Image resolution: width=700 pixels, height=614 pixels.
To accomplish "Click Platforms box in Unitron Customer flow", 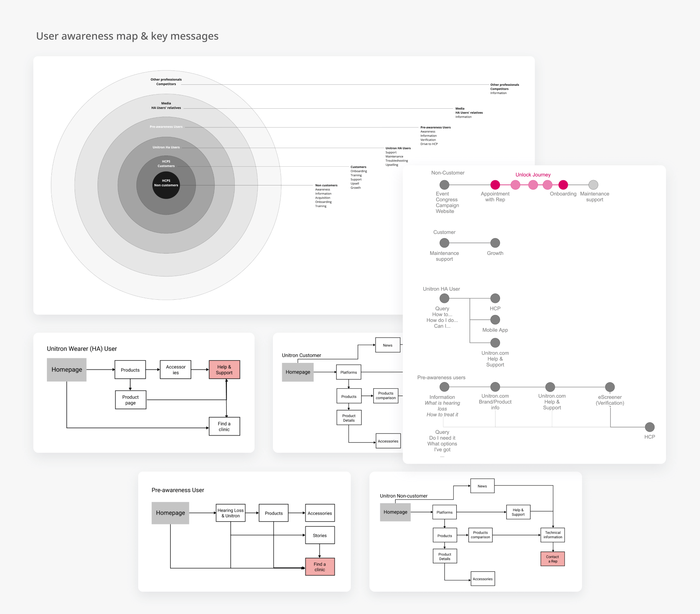I will pos(349,372).
